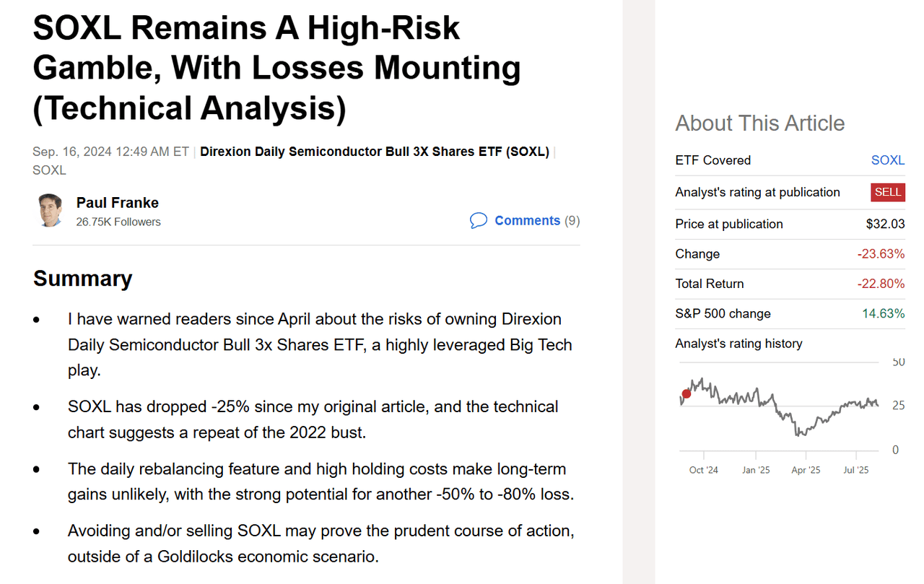Click the Oct '24 axis label on chart
Image resolution: width=924 pixels, height=584 pixels.
point(702,469)
